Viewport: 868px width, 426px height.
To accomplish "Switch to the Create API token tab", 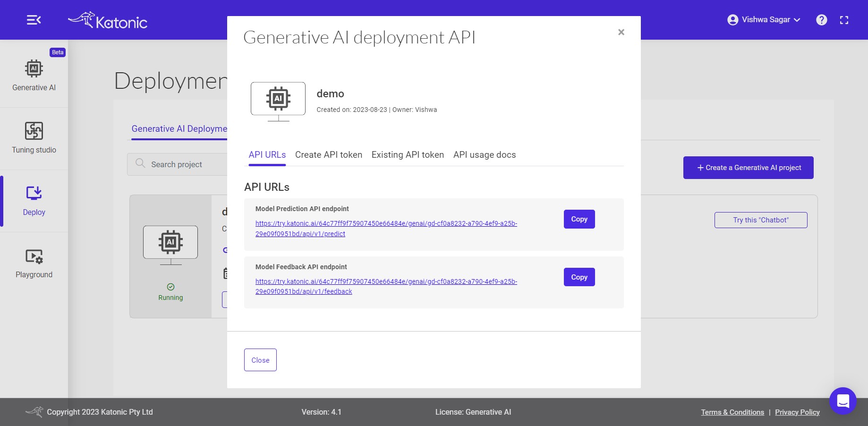I will (329, 155).
